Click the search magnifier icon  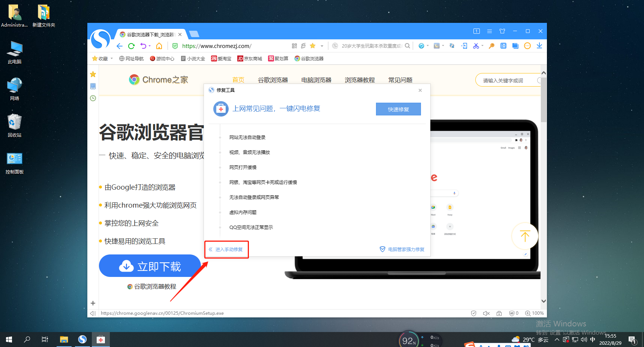click(407, 46)
